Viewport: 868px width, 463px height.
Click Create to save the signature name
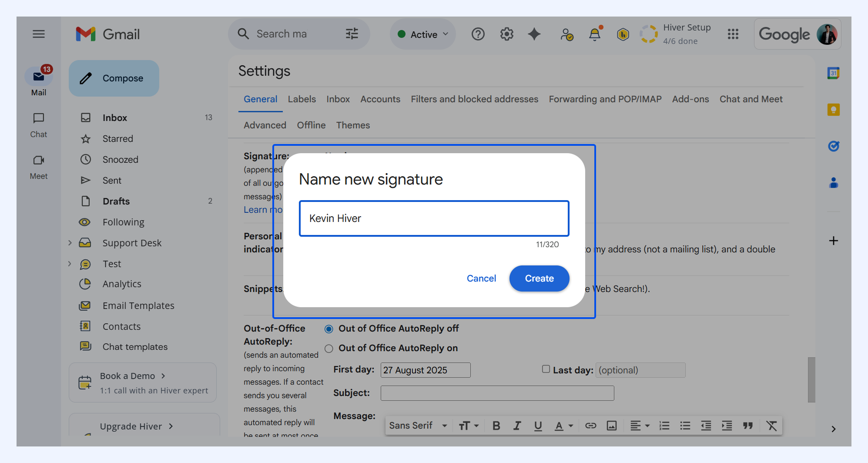pos(540,278)
